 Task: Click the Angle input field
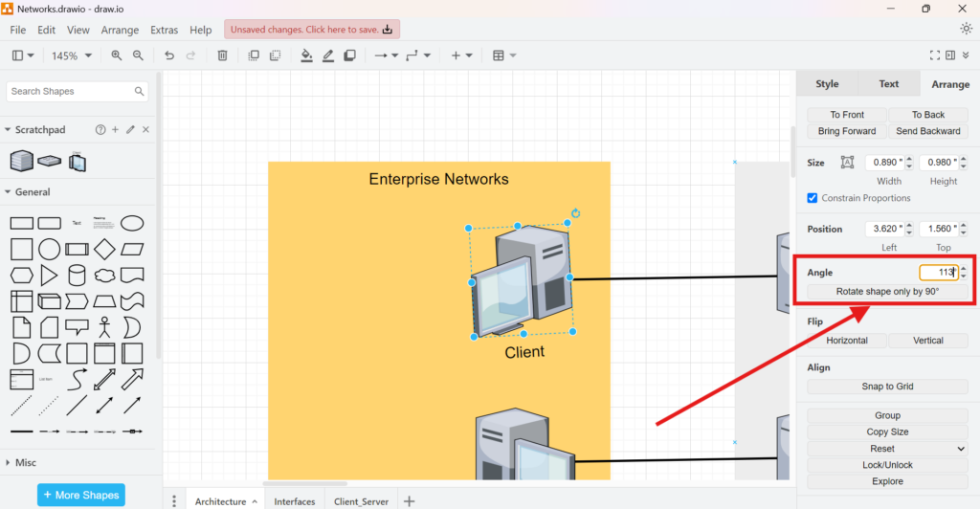pos(939,273)
